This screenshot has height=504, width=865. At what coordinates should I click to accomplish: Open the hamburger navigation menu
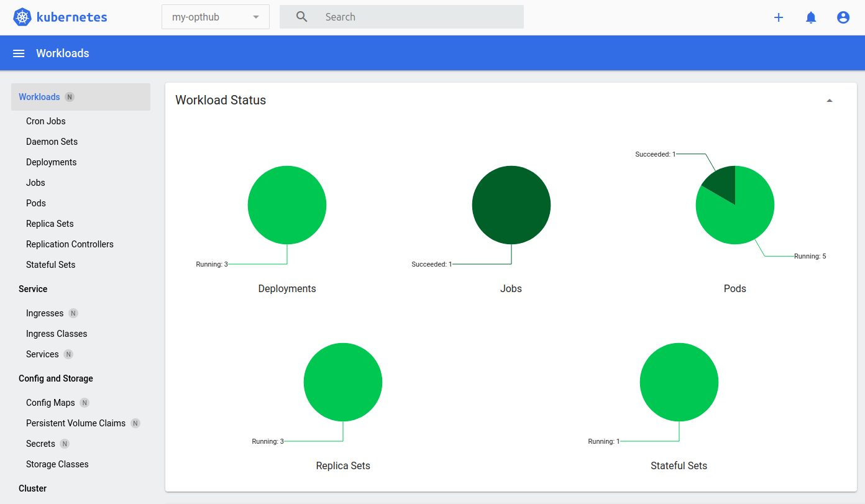click(19, 53)
